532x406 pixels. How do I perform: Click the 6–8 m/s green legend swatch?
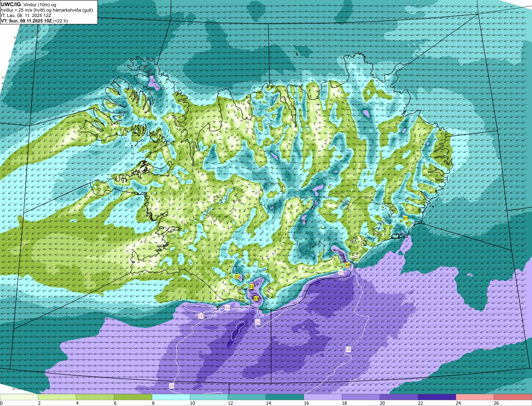click(133, 397)
